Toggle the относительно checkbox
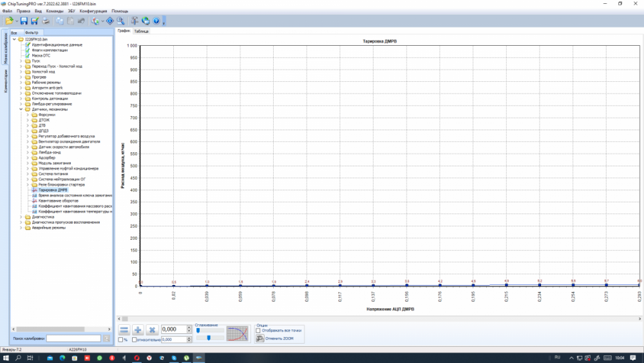The width and height of the screenshot is (644, 363). point(135,340)
